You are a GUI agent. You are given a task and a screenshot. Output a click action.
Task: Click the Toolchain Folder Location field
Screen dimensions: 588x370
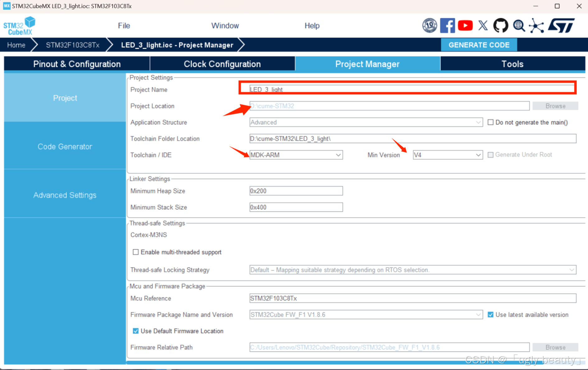[413, 138]
